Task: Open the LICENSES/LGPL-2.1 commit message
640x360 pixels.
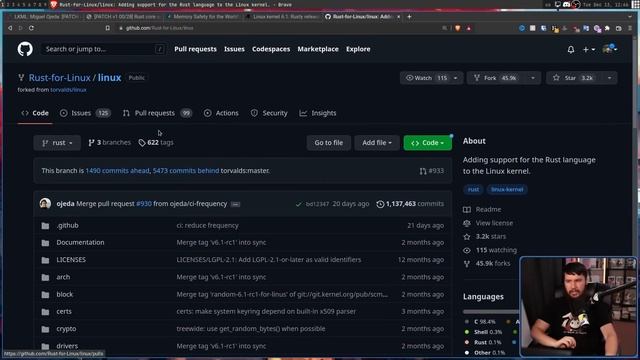Action: 269,260
